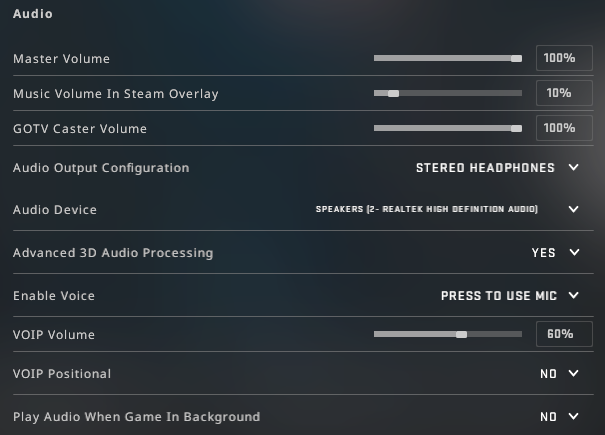Viewport: 605px width, 435px height.
Task: Click the Music Volume 10% value field
Action: [563, 94]
